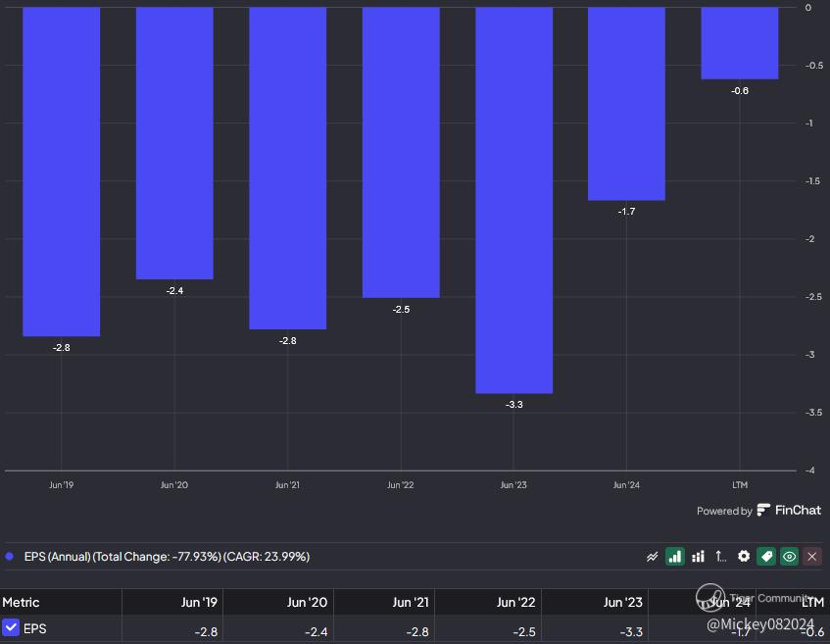Select the Jun '22 column header
830x644 pixels.
click(x=515, y=602)
